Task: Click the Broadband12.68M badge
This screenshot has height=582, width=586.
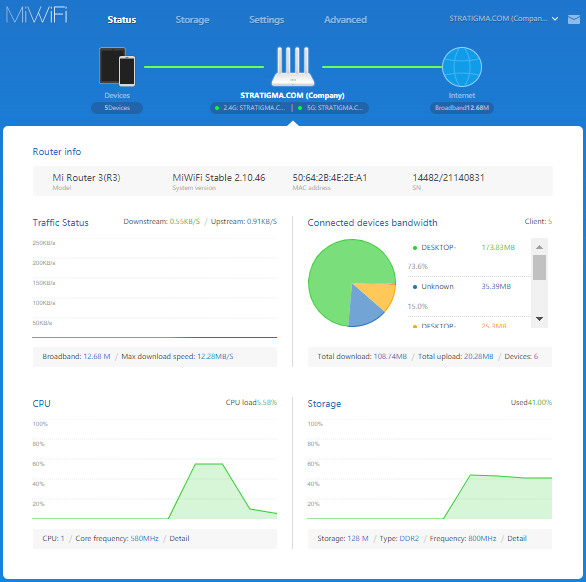Action: click(x=462, y=108)
